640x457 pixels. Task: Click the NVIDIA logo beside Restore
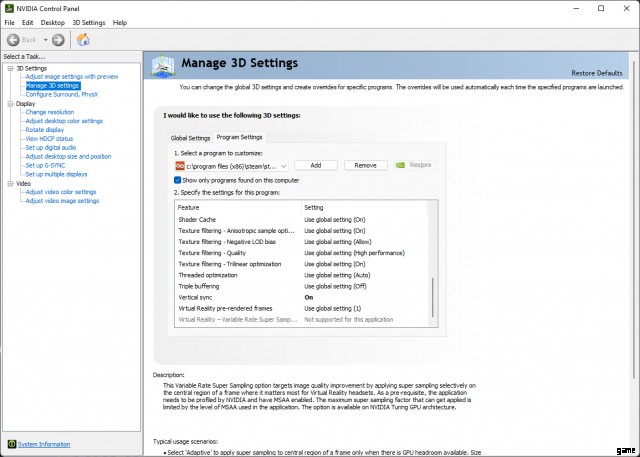click(x=400, y=165)
